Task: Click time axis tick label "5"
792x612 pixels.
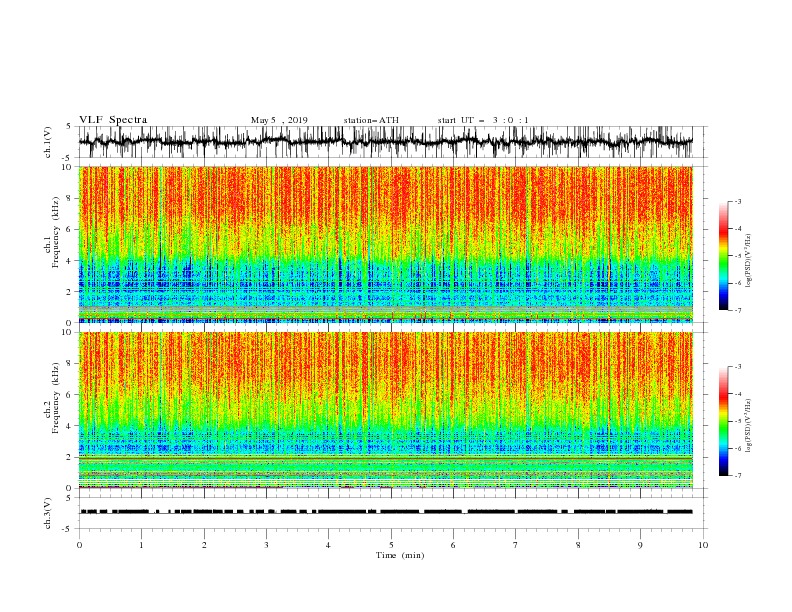Action: (391, 545)
